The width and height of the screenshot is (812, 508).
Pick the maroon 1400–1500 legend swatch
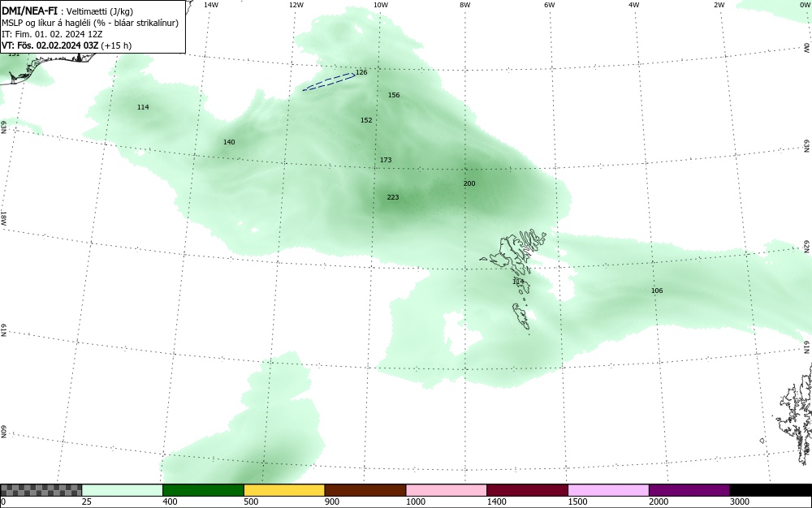[527, 490]
